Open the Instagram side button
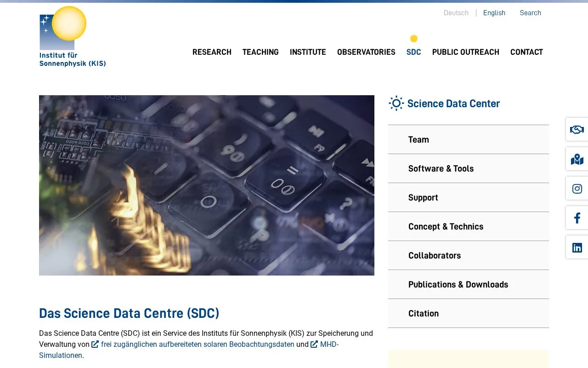This screenshot has width=588, height=368. pos(577,188)
